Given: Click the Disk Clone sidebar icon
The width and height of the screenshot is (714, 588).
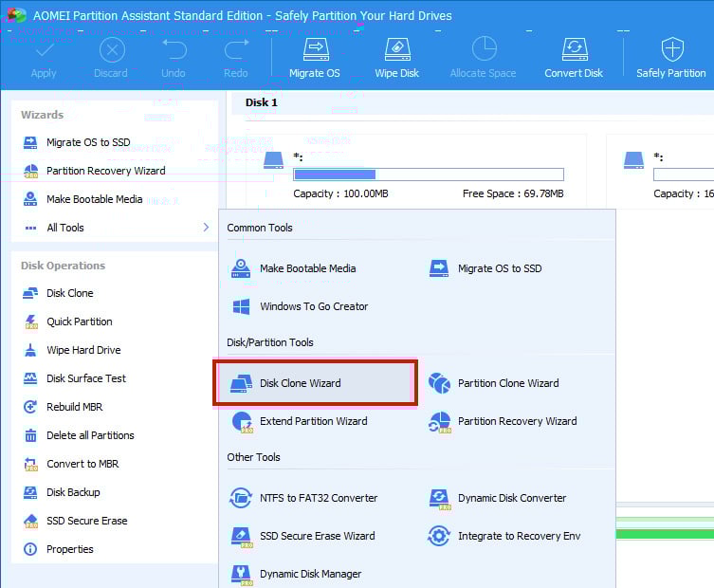Looking at the screenshot, I should (30, 293).
